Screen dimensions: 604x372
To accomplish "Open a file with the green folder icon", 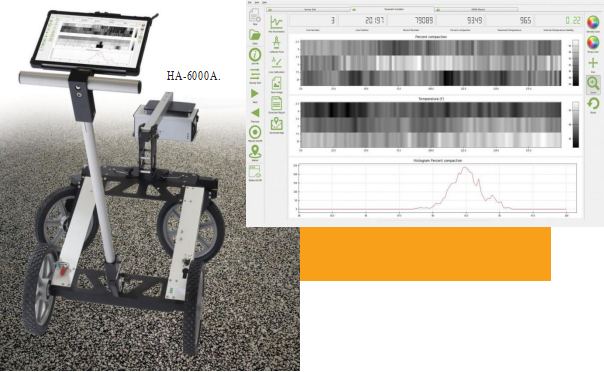I will pos(255,35).
